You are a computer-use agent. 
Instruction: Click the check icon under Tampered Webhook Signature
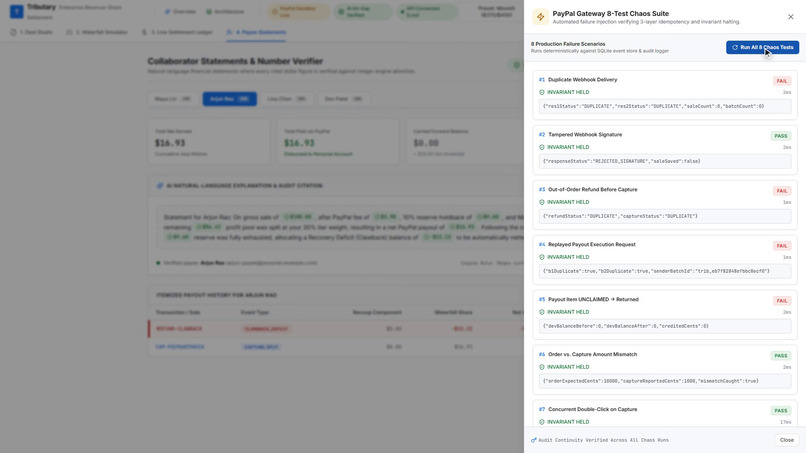click(542, 148)
